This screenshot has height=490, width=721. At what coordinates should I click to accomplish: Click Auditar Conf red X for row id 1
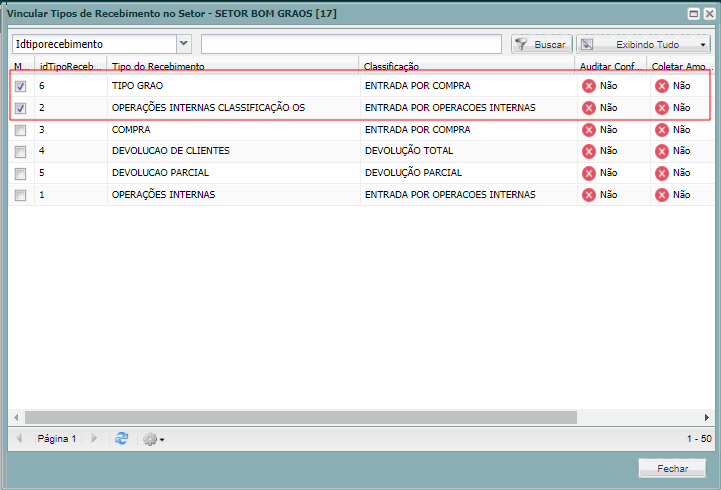(589, 195)
